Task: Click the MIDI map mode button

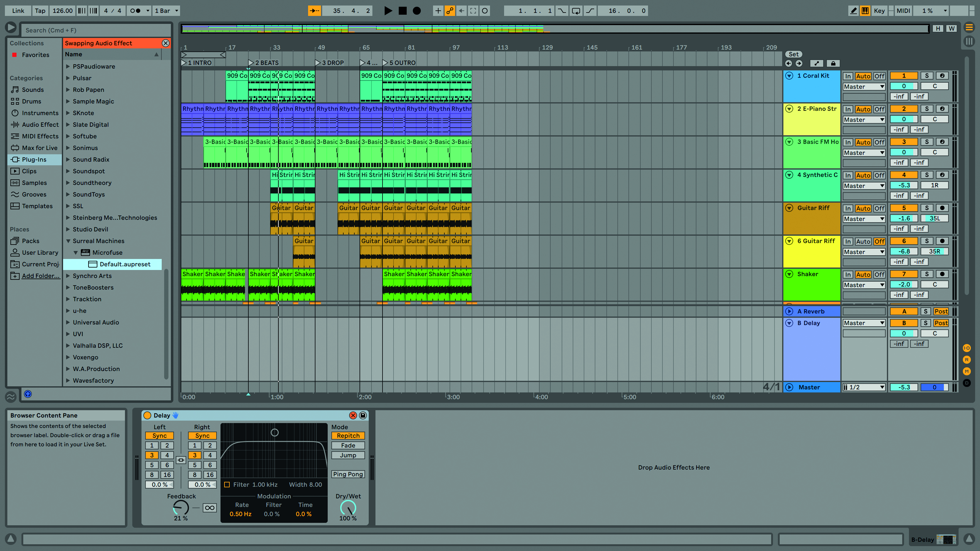Action: pyautogui.click(x=903, y=11)
